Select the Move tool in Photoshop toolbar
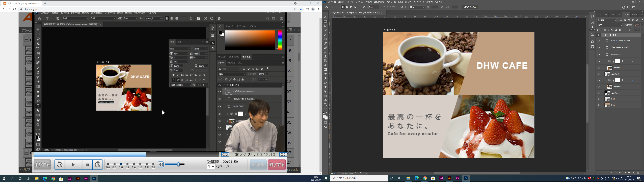The image size is (644, 182). click(326, 17)
